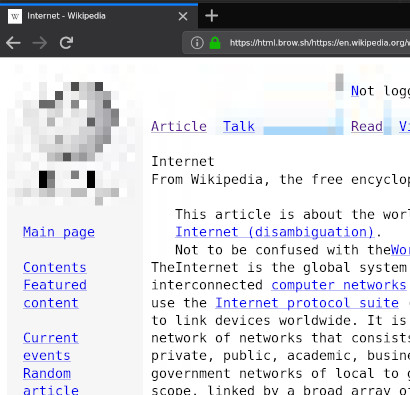Open the Contents sidebar link

click(x=55, y=268)
